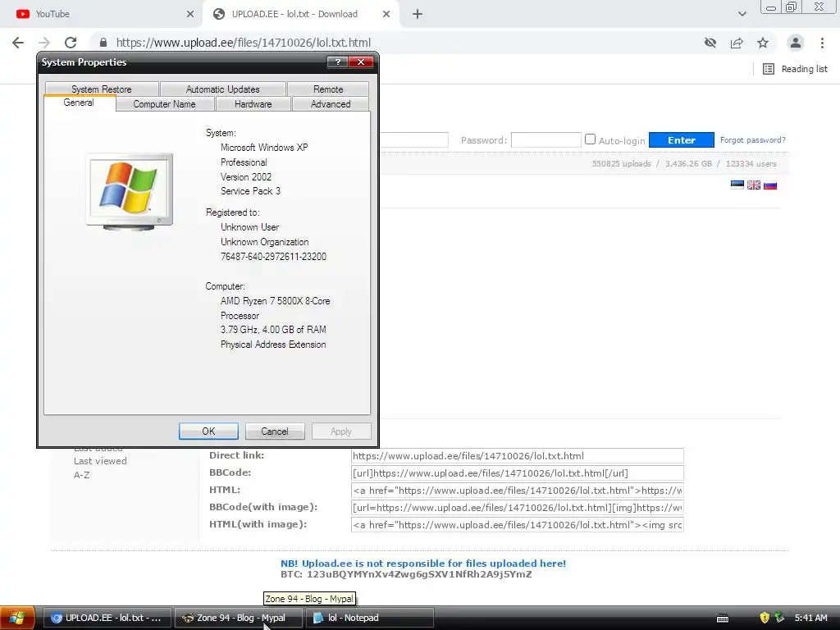840x630 pixels.
Task: Close the UPLOAD.EE lol.txt tab
Action: point(386,14)
